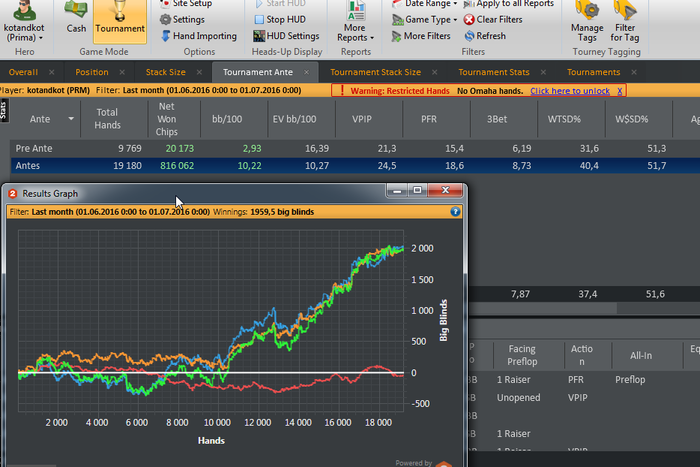
Task: Open Site Setup options
Action: (x=186, y=4)
